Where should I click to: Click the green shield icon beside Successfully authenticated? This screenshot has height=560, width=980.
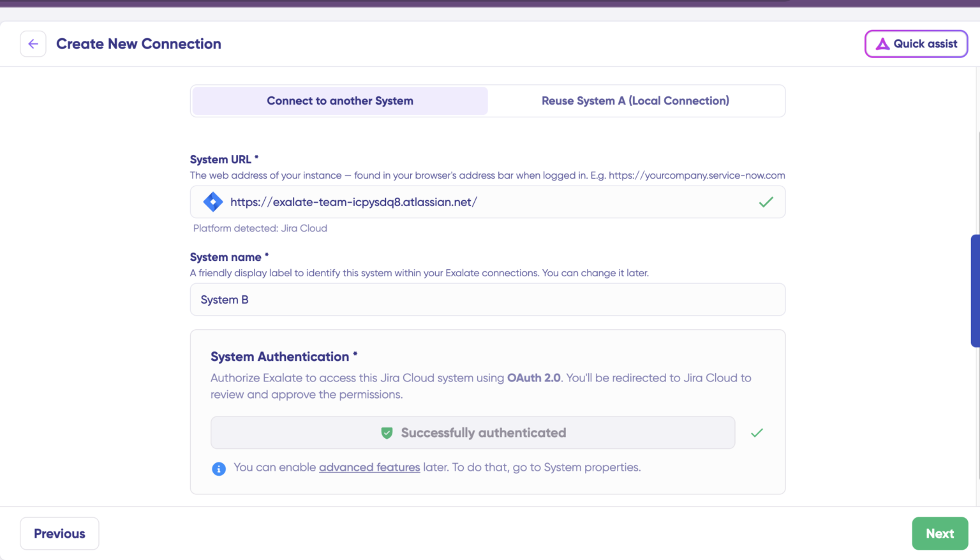(387, 433)
